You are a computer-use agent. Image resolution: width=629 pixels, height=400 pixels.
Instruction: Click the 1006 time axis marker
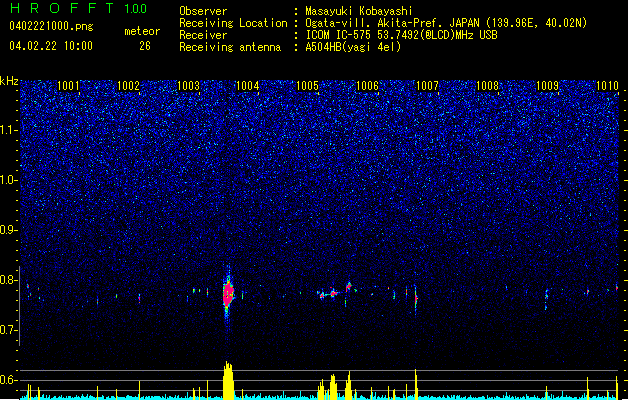pyautogui.click(x=367, y=86)
